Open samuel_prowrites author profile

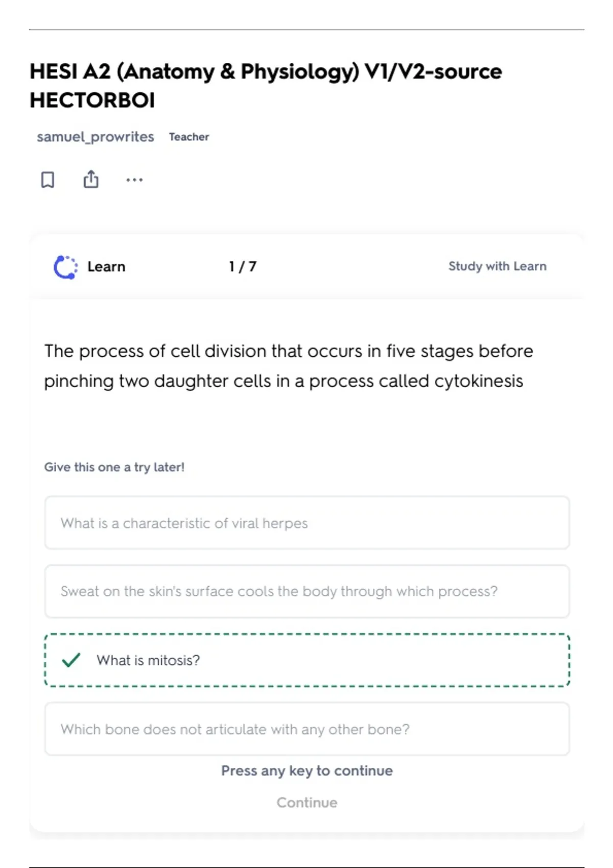(96, 137)
